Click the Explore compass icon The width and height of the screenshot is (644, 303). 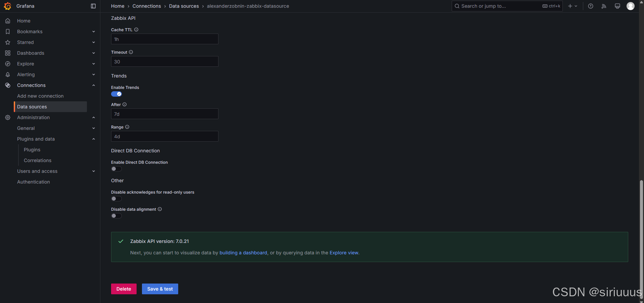click(x=8, y=64)
